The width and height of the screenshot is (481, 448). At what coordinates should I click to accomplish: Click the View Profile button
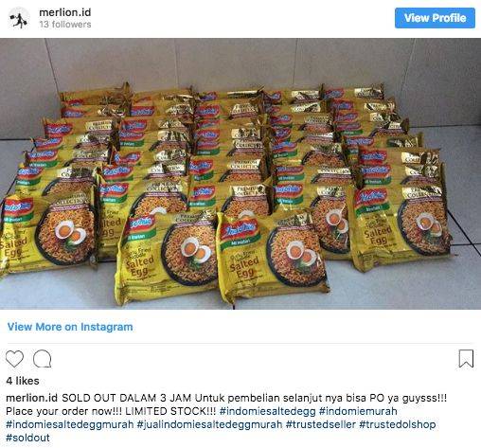pyautogui.click(x=435, y=18)
